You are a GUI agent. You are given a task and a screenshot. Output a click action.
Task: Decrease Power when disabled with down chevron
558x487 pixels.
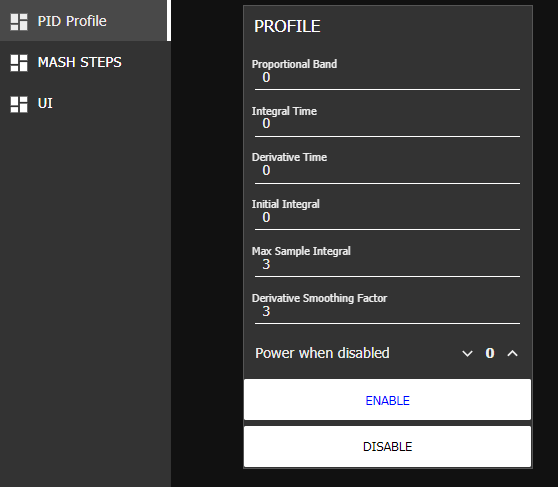(467, 354)
